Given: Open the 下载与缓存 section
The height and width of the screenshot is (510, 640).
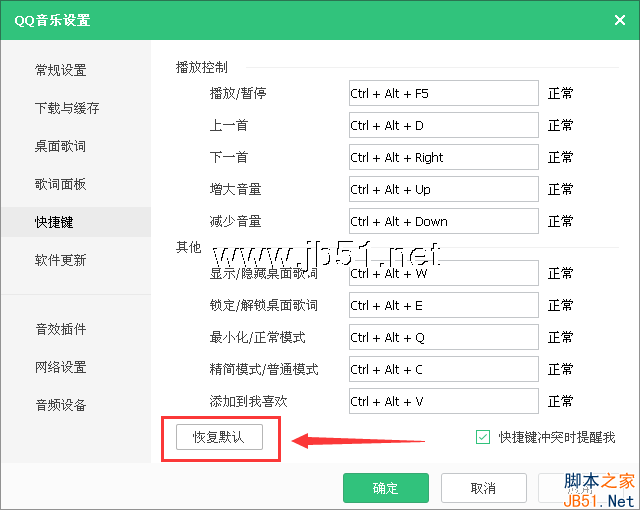Looking at the screenshot, I should (67, 108).
